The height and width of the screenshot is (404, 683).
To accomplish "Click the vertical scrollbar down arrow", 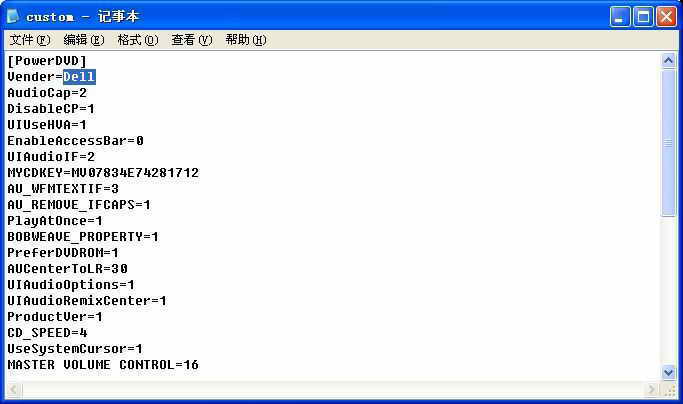I will point(668,373).
